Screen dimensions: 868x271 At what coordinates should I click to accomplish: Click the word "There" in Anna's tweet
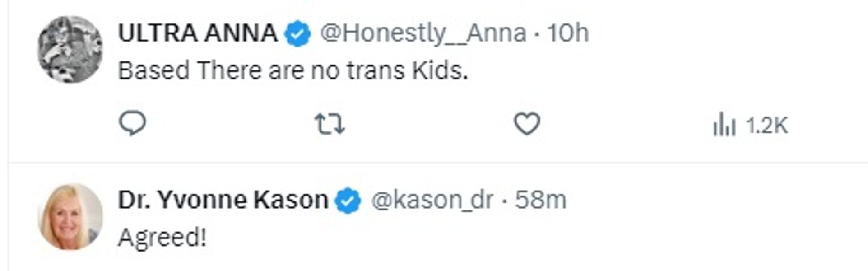coord(229,71)
